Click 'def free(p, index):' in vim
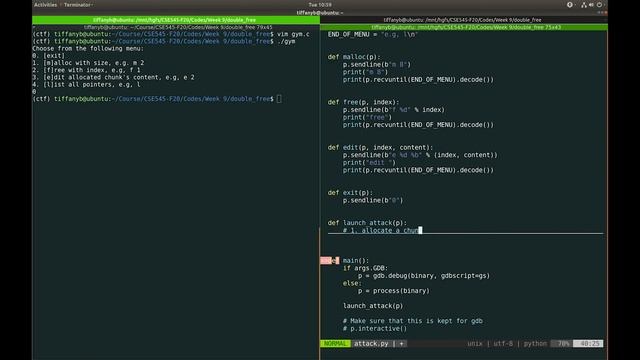Viewport: 640px width, 360px height. pos(363,102)
